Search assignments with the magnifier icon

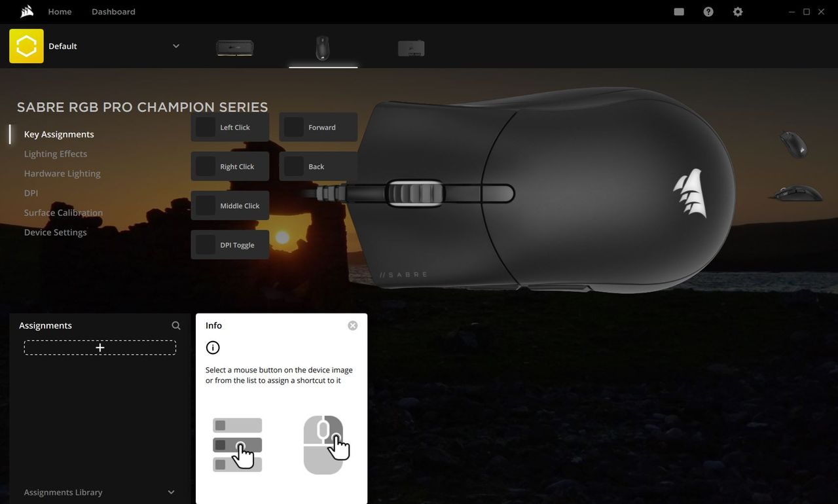point(176,325)
